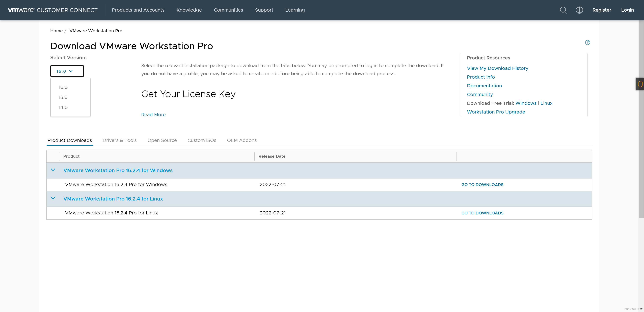Open the Knowledge menu
This screenshot has width=644, height=312.
189,10
